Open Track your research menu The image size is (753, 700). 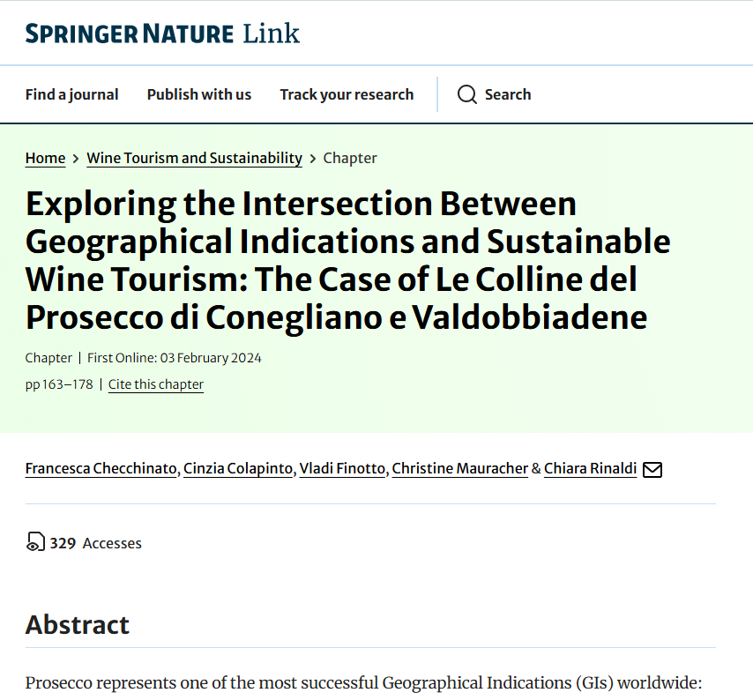pos(347,94)
